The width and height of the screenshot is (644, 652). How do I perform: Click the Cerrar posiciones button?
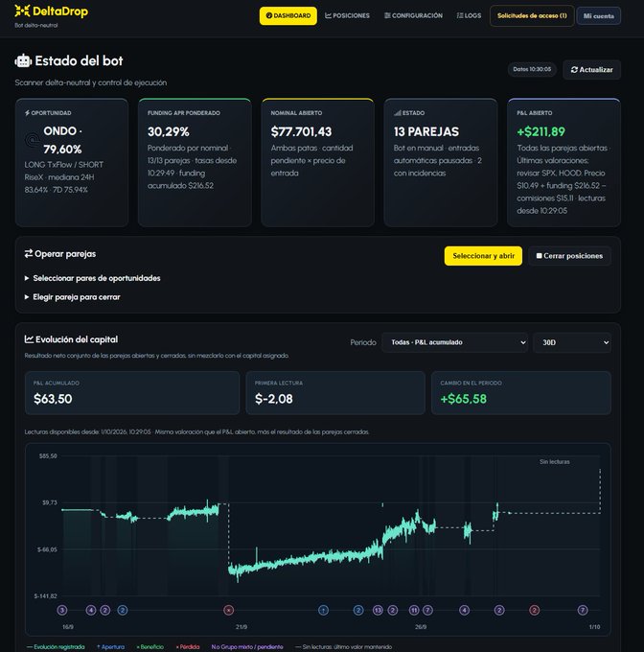569,256
